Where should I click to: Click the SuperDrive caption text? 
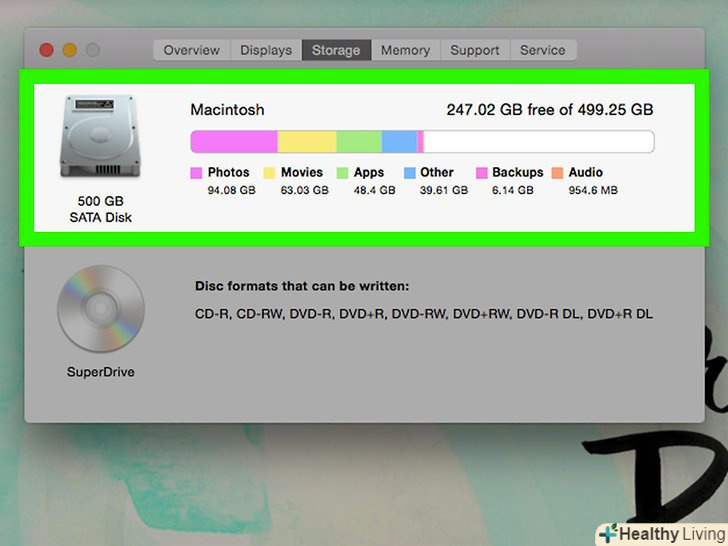tap(101, 372)
